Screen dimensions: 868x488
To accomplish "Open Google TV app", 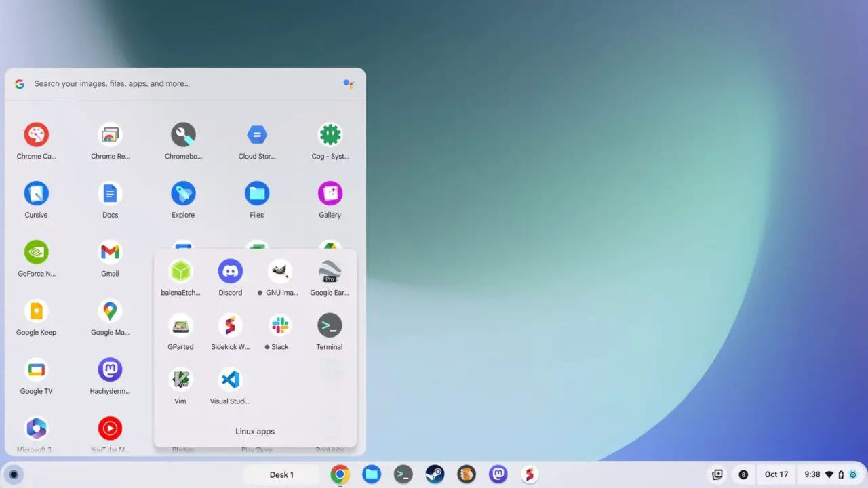I will click(x=36, y=370).
